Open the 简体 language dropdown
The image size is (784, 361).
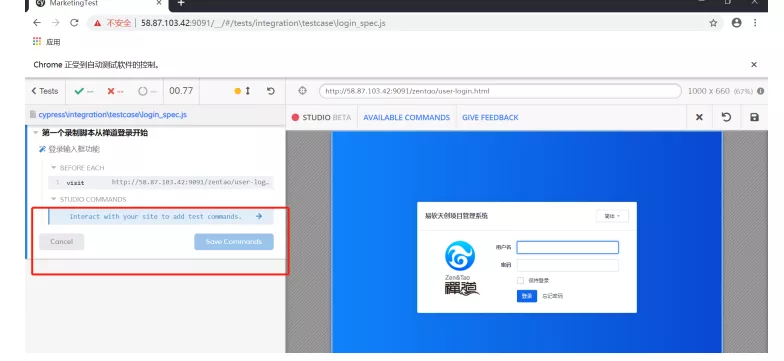tap(612, 216)
